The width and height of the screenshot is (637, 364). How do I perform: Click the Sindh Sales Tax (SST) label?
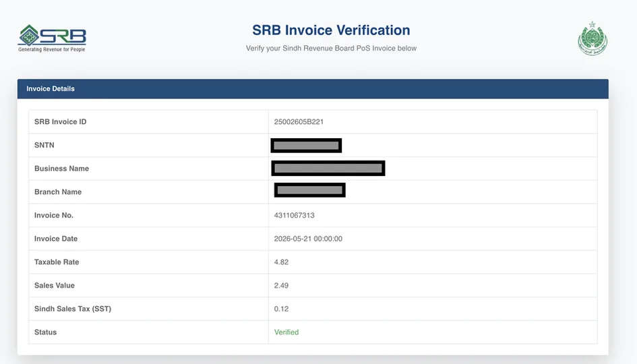[73, 309]
